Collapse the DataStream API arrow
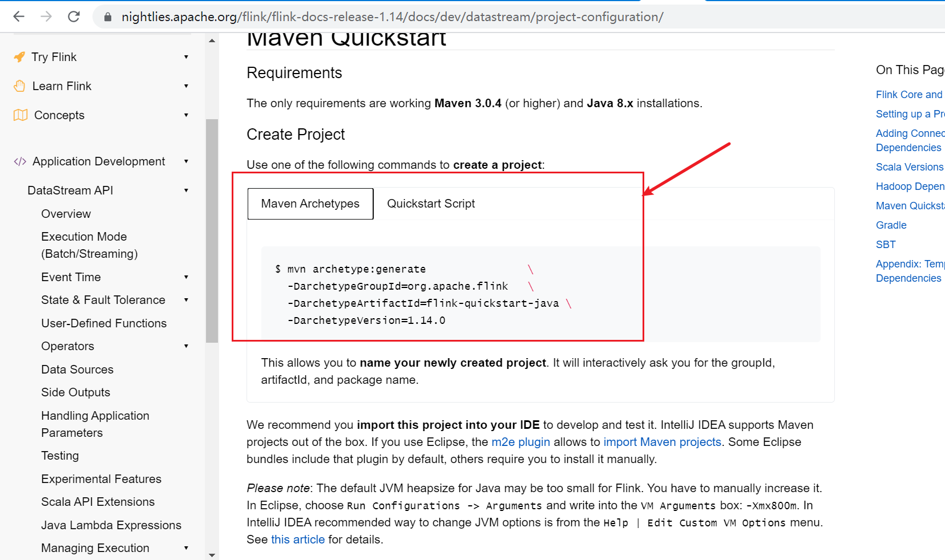This screenshot has height=560, width=945. 186,190
